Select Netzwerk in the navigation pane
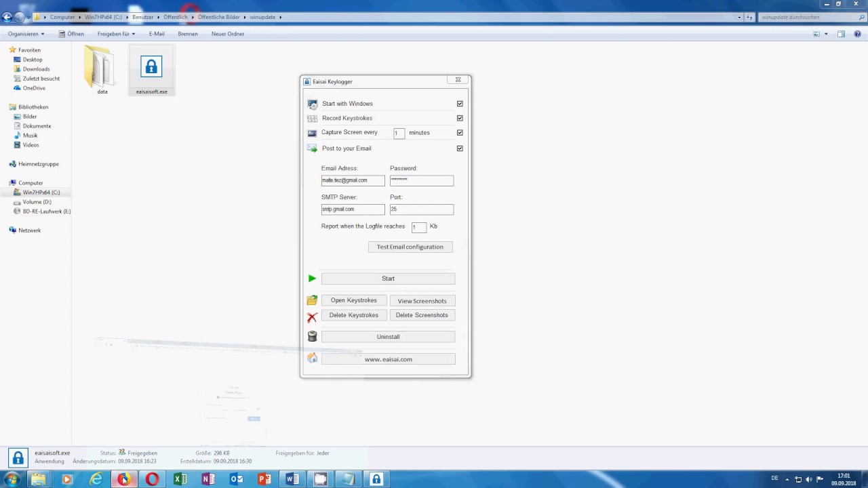This screenshot has height=488, width=868. (29, 230)
